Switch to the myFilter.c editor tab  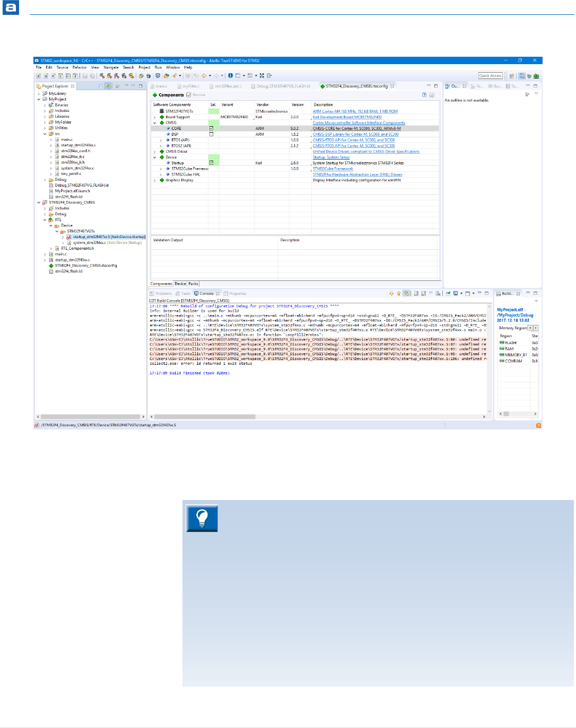pos(189,86)
